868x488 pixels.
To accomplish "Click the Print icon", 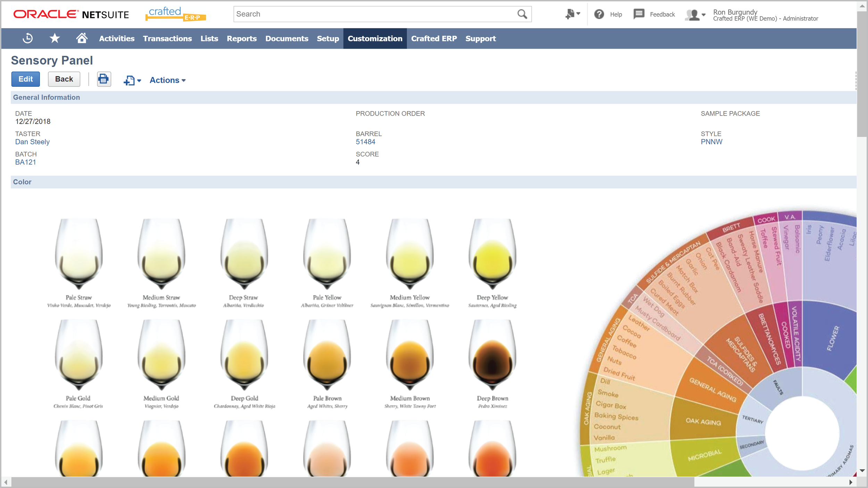I will point(103,79).
